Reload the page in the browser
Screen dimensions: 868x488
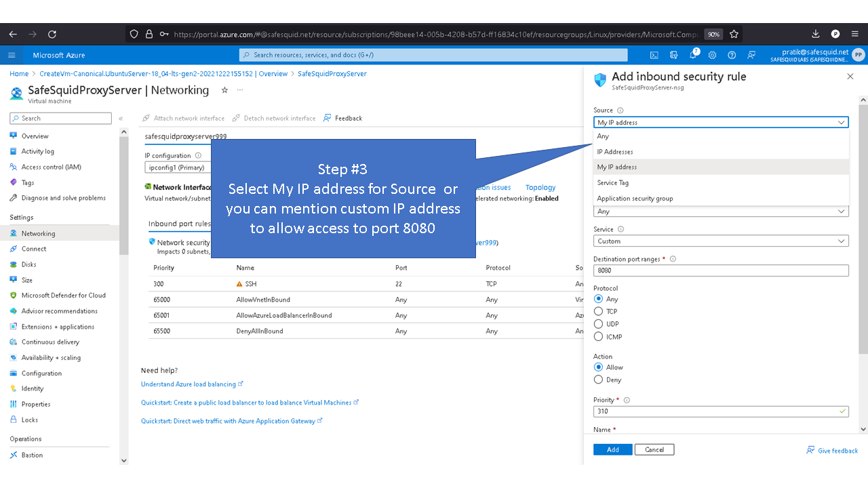(52, 34)
